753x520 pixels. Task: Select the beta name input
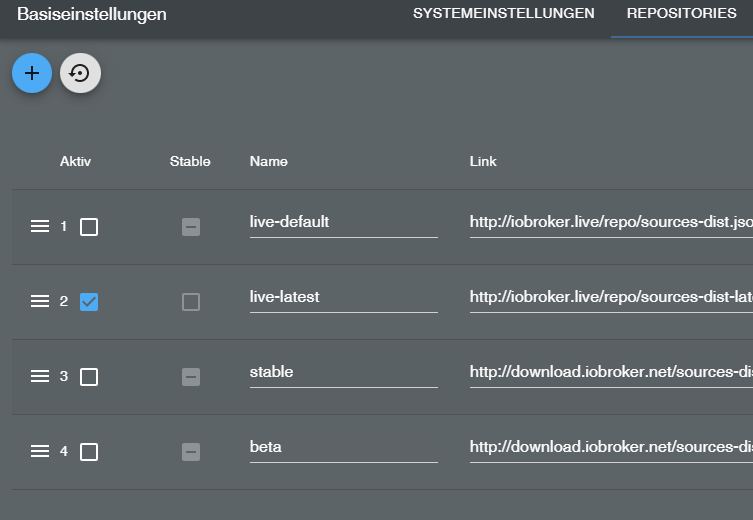point(343,447)
